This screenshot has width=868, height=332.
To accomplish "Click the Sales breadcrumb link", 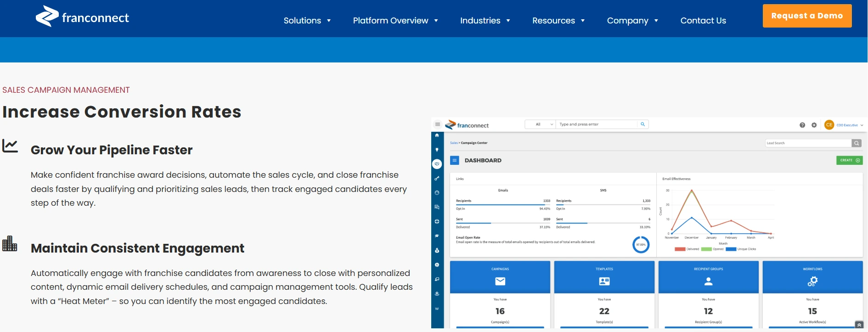I will pyautogui.click(x=453, y=143).
